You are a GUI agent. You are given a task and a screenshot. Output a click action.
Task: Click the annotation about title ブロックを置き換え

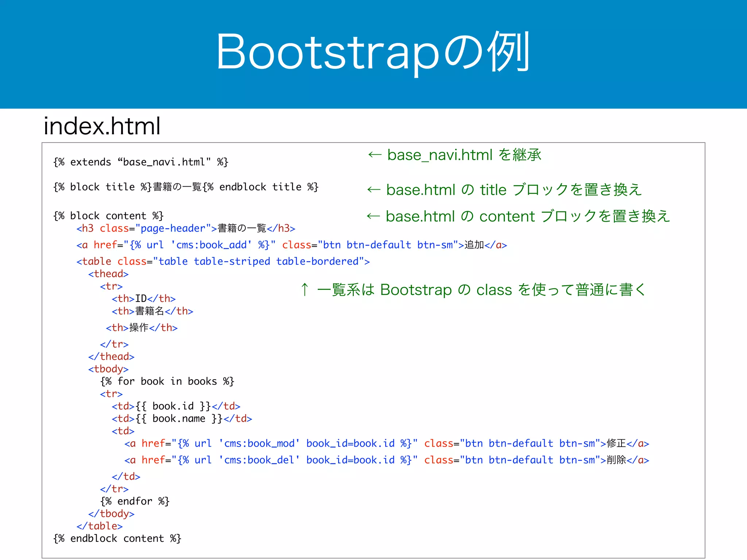click(504, 190)
